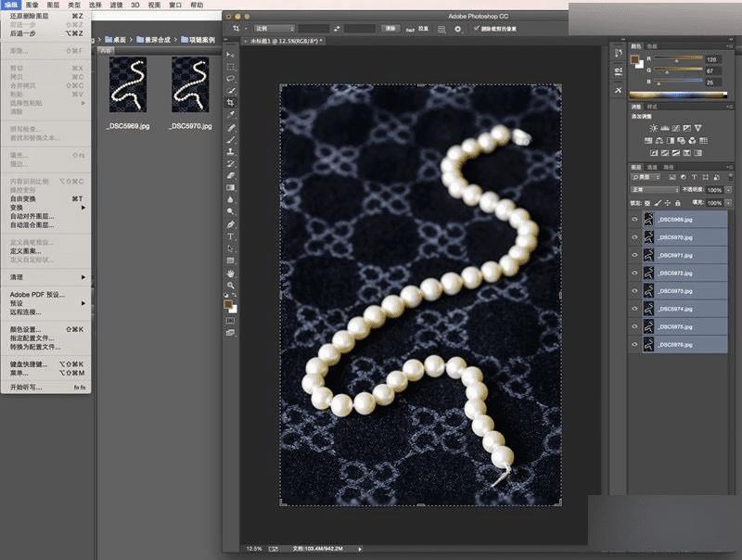Open the layer blending mode dropdown
This screenshot has width=742, height=560.
pyautogui.click(x=655, y=189)
